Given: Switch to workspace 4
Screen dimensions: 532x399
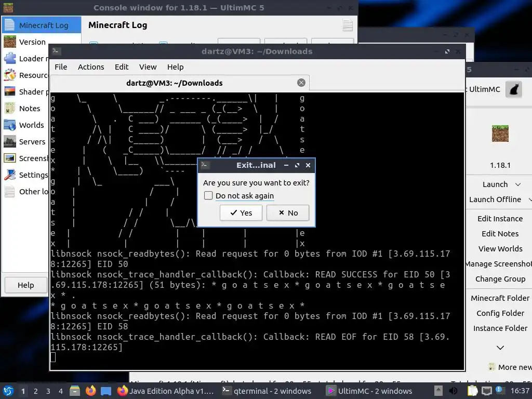Looking at the screenshot, I should [x=61, y=391].
